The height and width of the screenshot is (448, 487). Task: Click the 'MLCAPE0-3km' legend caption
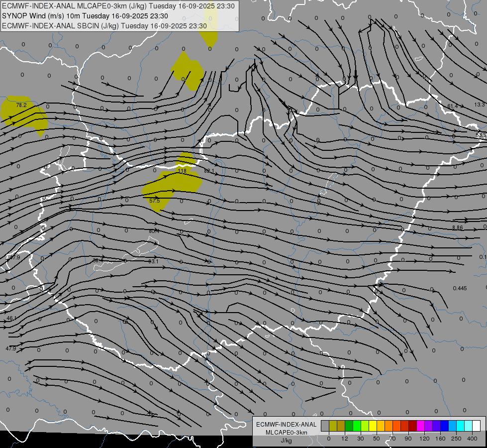click(x=287, y=433)
